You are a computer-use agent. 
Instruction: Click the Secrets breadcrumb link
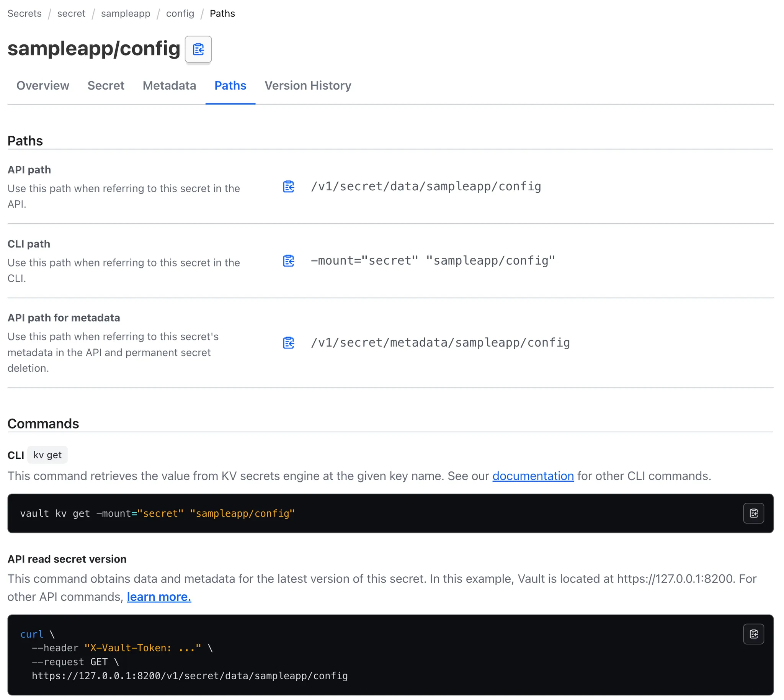[24, 13]
